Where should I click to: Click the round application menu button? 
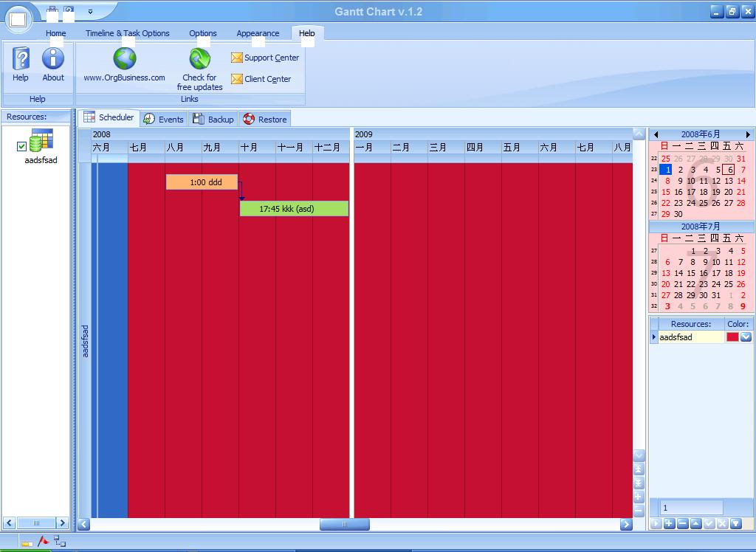point(18,18)
